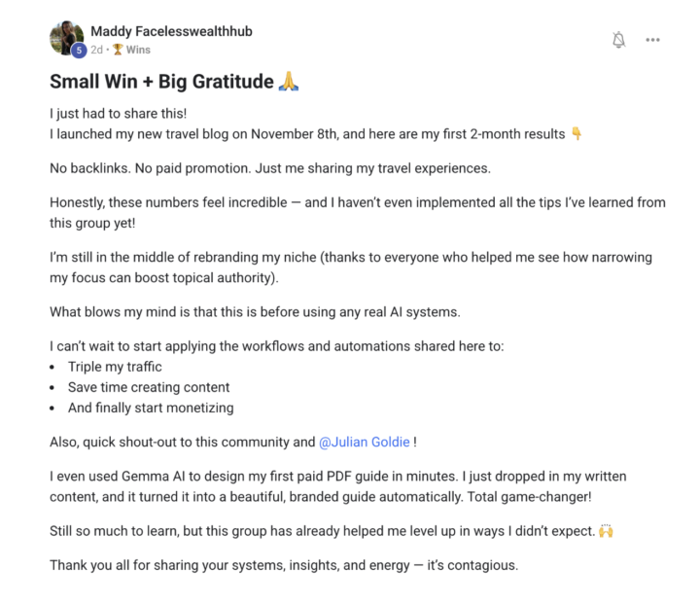Click the pointing down emoji after 2-month results
The image size is (700, 605).
pyautogui.click(x=577, y=134)
